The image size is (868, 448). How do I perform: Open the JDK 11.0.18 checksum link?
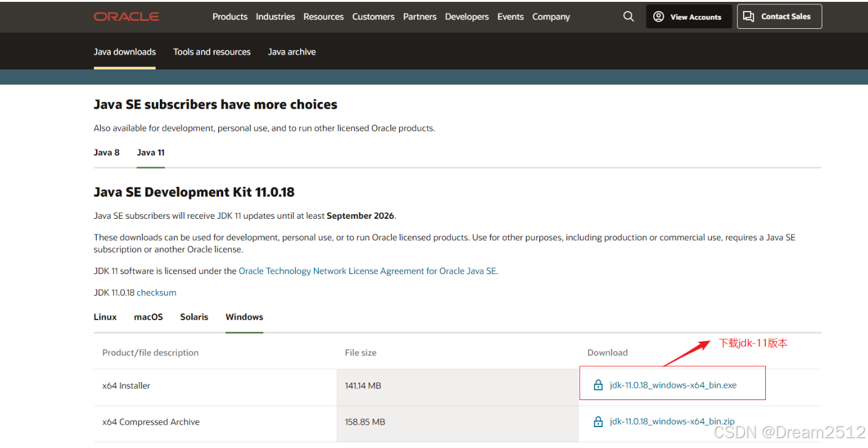(x=157, y=293)
